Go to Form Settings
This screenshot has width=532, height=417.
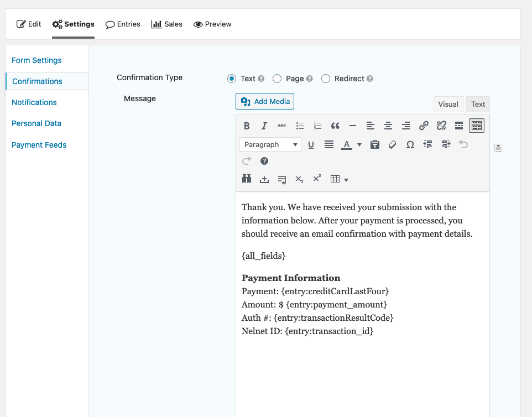[36, 60]
